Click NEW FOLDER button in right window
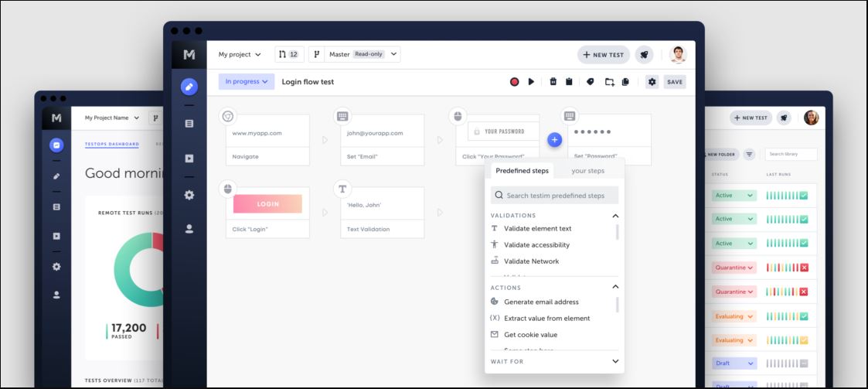868x389 pixels. pyautogui.click(x=721, y=155)
